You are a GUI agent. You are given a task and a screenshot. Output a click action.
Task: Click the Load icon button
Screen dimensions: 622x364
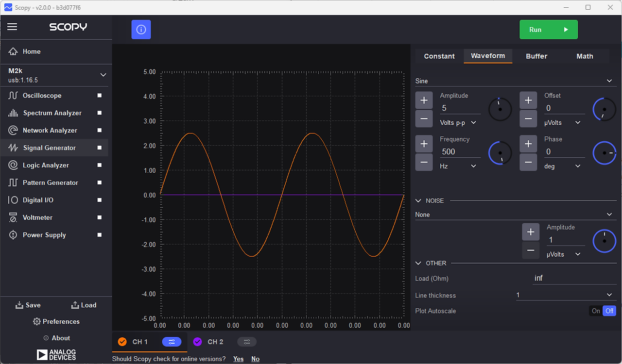click(84, 305)
